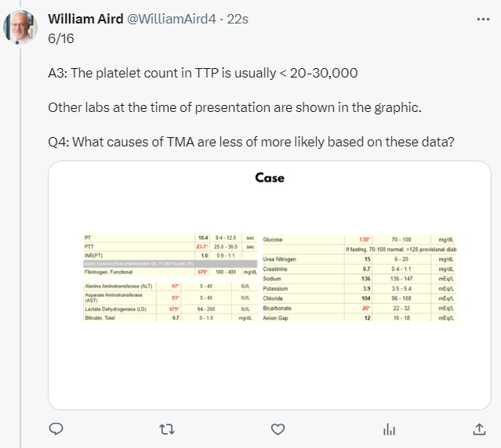Open the reply speech-bubble icon
The image size is (501, 448).
click(x=56, y=429)
